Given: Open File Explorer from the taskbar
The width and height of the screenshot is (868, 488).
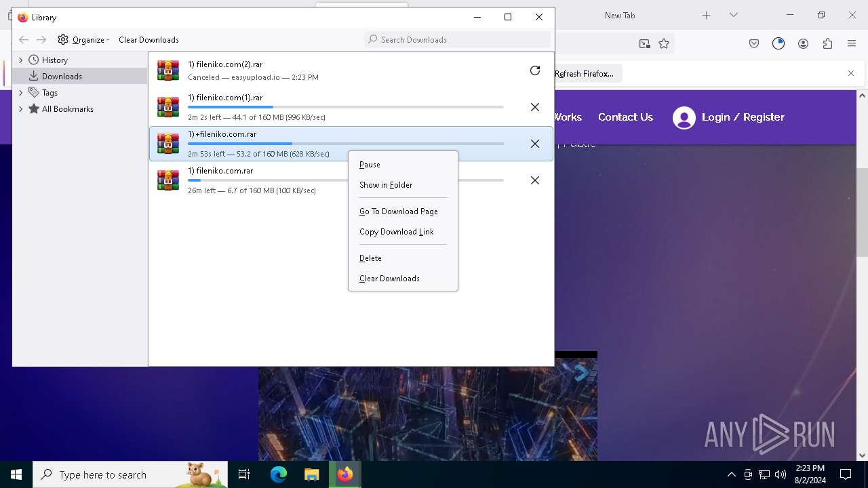Looking at the screenshot, I should [x=311, y=474].
